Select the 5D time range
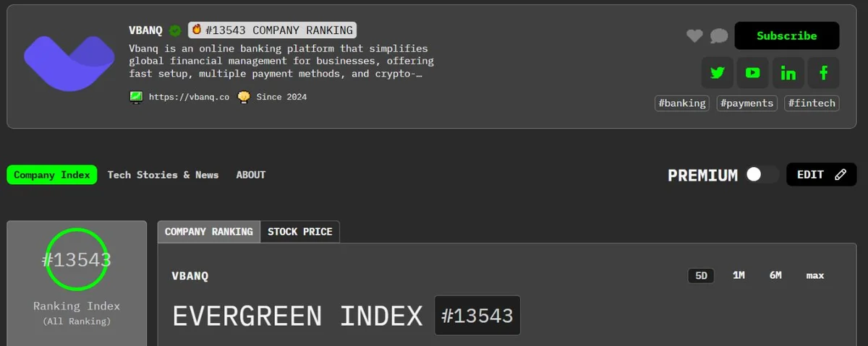 pos(701,276)
